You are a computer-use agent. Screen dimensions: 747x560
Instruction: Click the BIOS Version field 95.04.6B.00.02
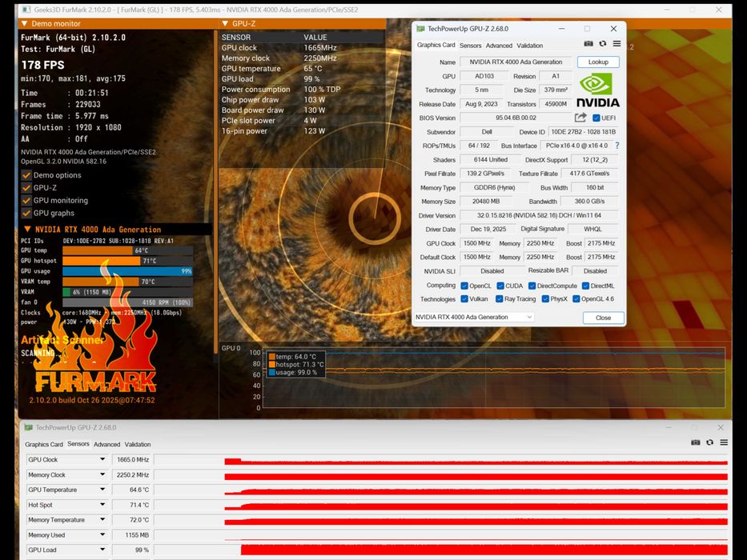[x=516, y=118]
